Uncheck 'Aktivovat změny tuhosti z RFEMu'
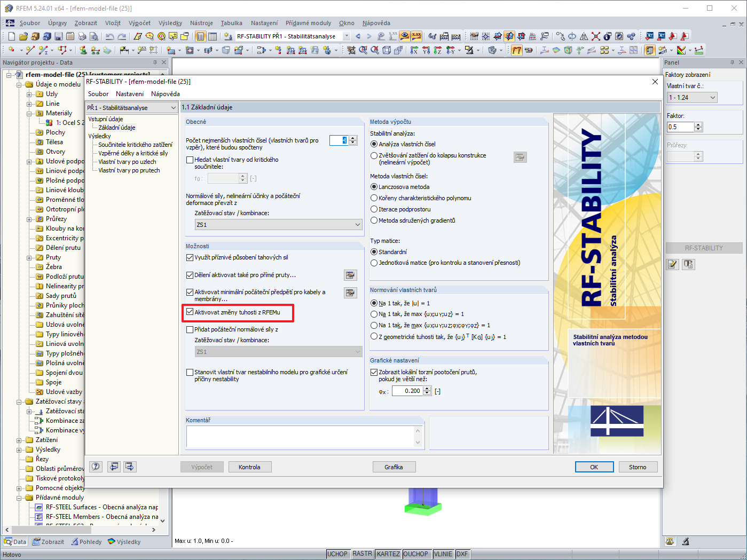 [x=190, y=312]
